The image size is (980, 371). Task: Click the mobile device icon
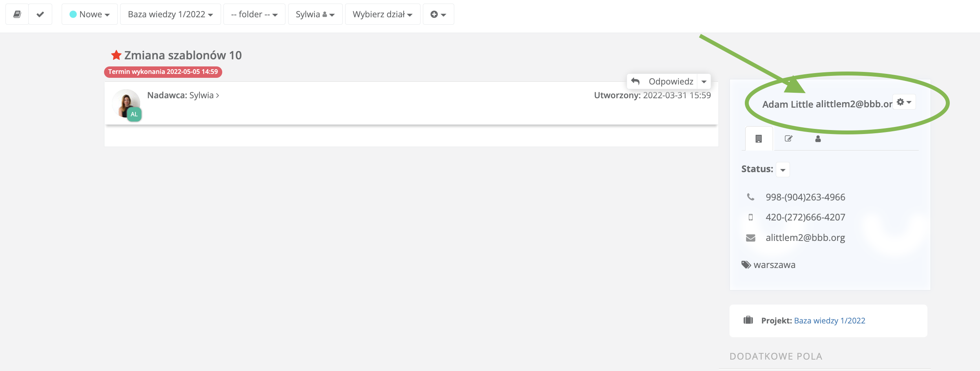pyautogui.click(x=751, y=217)
